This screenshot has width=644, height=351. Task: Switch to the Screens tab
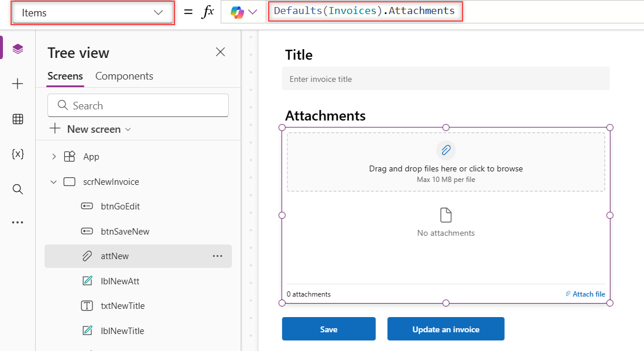65,76
